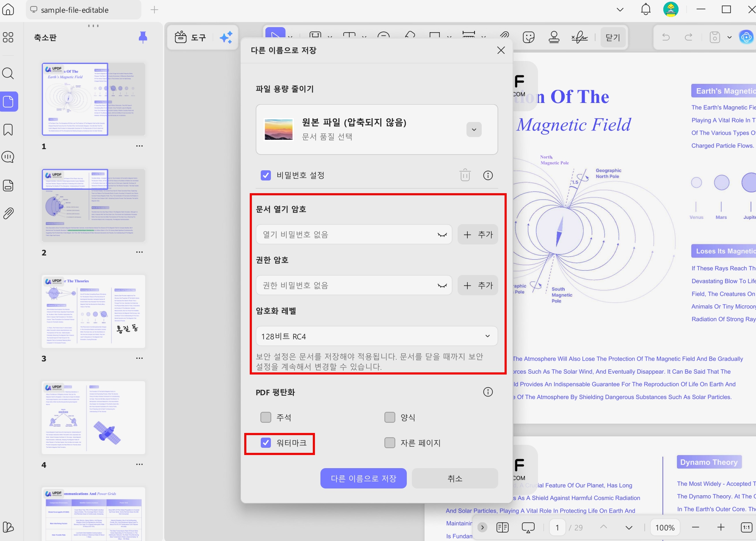Check the 자른 페이지 checkbox
The image size is (756, 541).
tap(390, 443)
